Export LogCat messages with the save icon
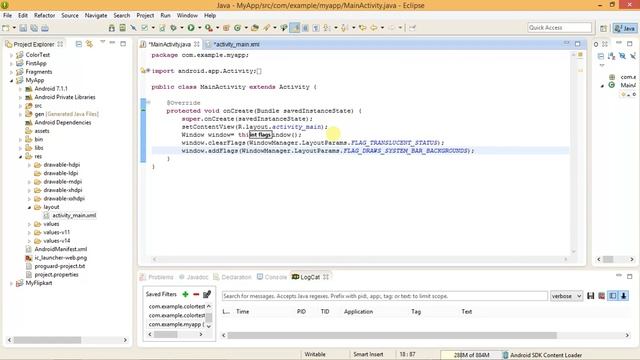Image resolution: width=640 pixels, height=360 pixels. click(x=590, y=296)
